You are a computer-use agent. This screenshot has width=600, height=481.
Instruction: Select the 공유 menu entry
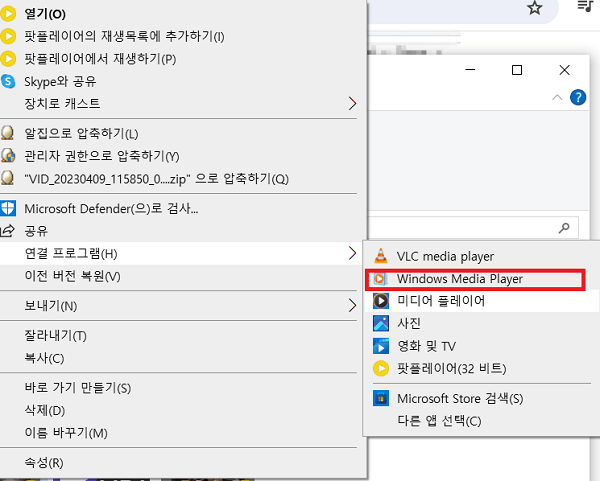coord(36,231)
